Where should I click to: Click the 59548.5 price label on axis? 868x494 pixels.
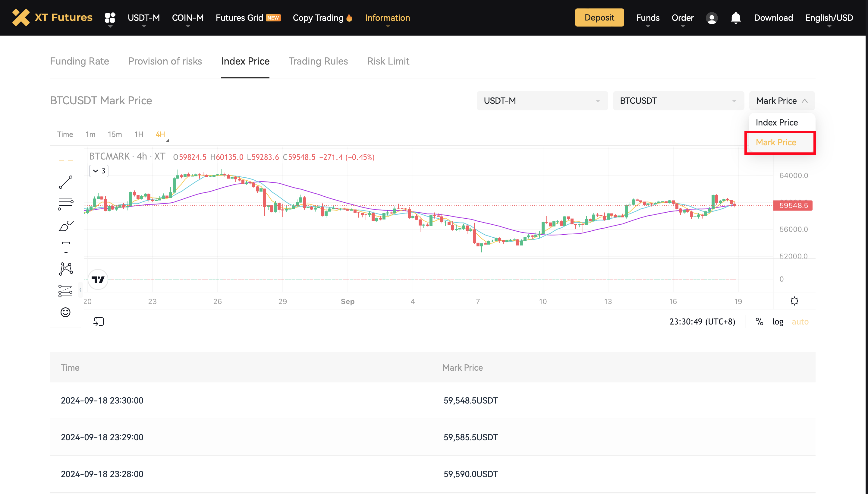pyautogui.click(x=793, y=206)
